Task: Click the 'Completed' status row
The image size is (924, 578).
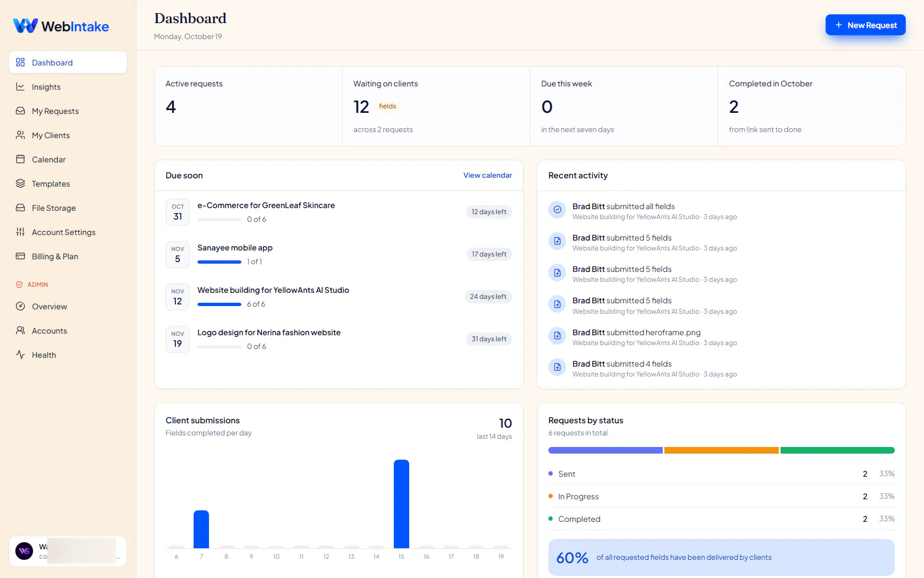Action: point(721,519)
